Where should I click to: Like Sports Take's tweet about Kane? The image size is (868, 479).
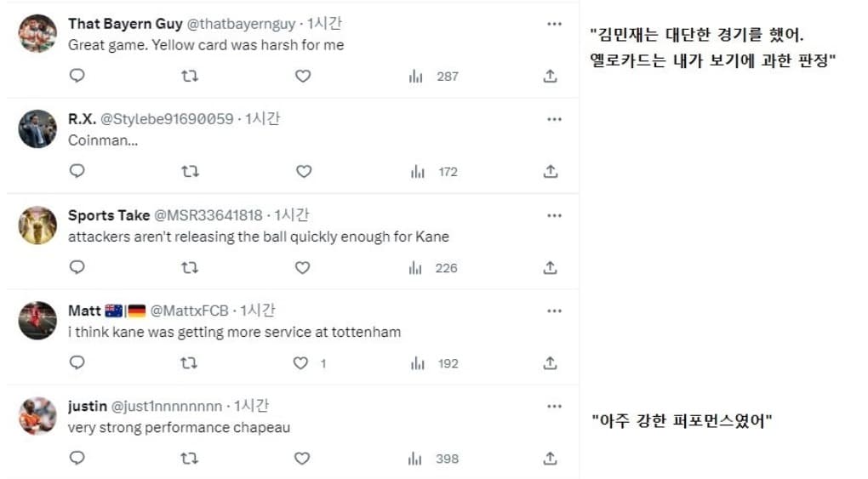(x=303, y=267)
